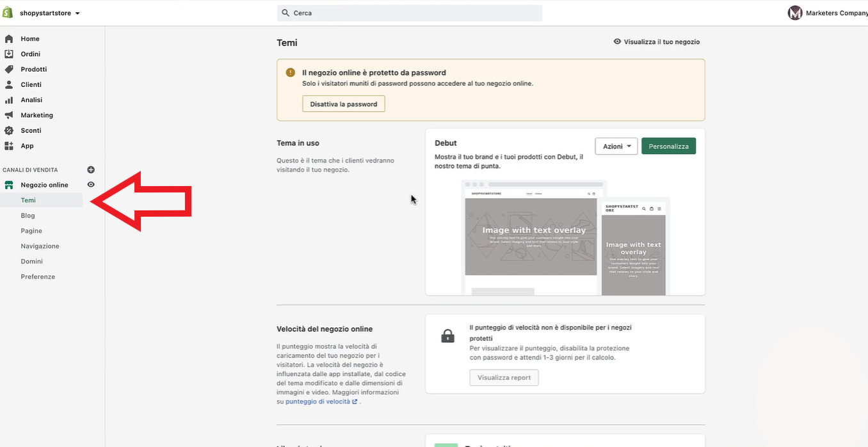
Task: Open the shopystartstore store switcher dropdown
Action: click(x=49, y=13)
